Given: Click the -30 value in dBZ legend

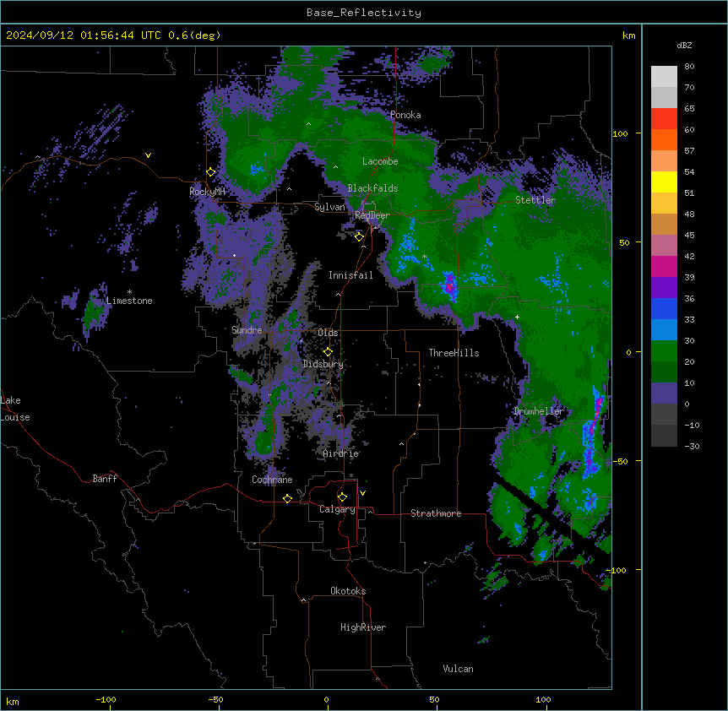Looking at the screenshot, I should point(692,447).
